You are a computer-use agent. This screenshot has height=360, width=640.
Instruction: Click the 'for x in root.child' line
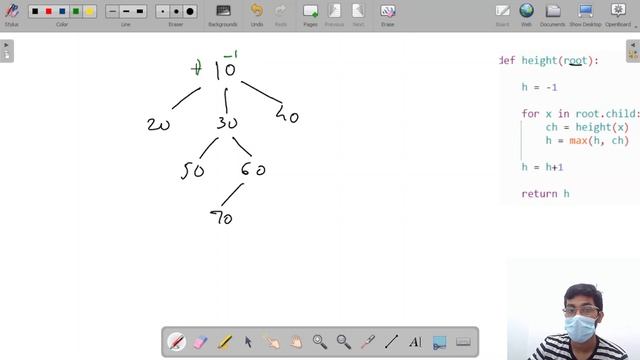(x=580, y=113)
